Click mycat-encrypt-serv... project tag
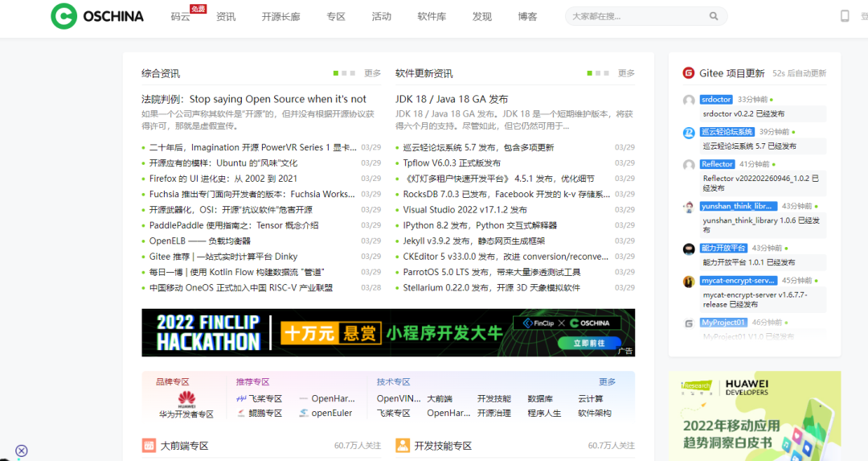 [x=739, y=280]
